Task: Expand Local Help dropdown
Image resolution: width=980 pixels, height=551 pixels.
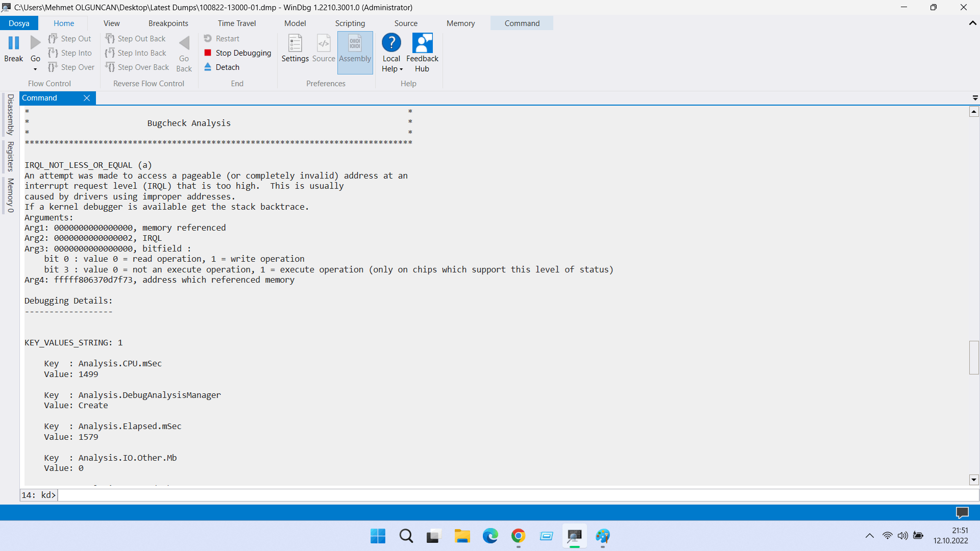Action: pos(401,69)
